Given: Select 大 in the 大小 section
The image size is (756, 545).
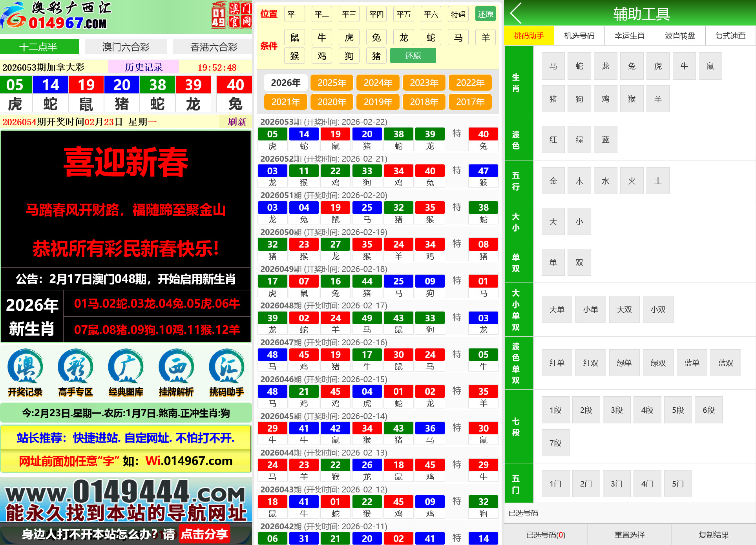Looking at the screenshot, I should [x=553, y=221].
